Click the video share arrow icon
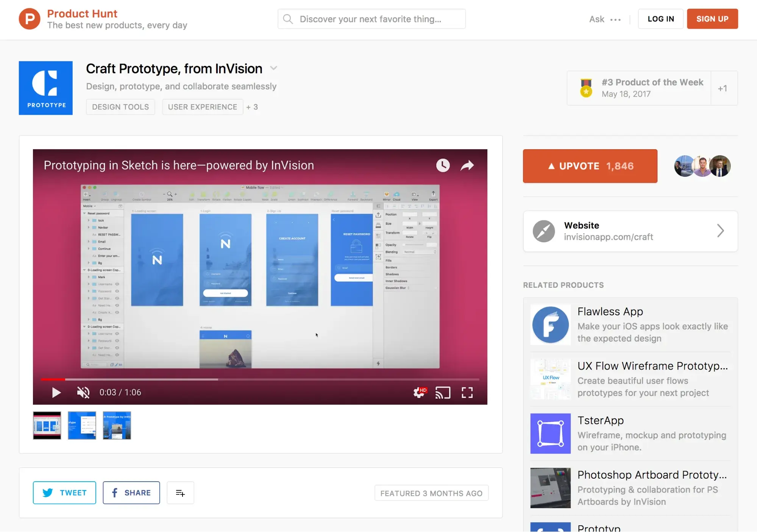Image resolution: width=757 pixels, height=532 pixels. click(x=467, y=165)
